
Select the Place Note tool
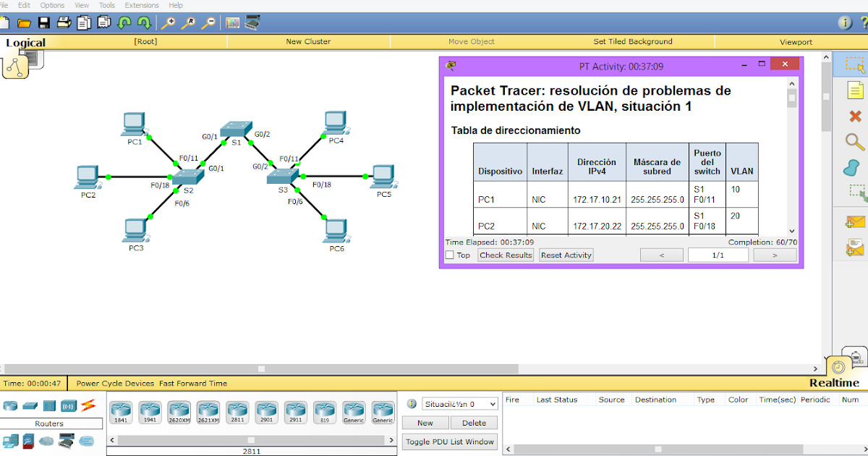(x=854, y=91)
